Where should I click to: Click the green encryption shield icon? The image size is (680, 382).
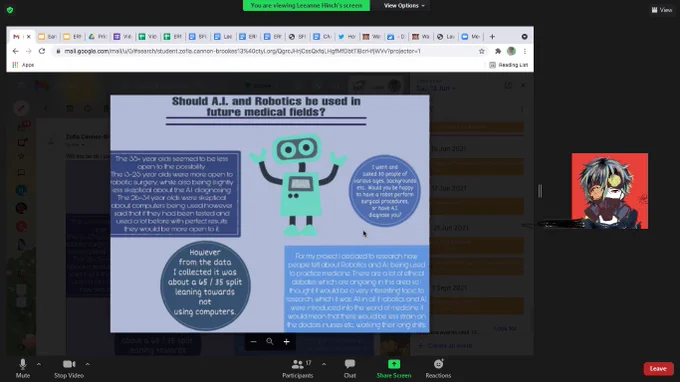[10, 10]
